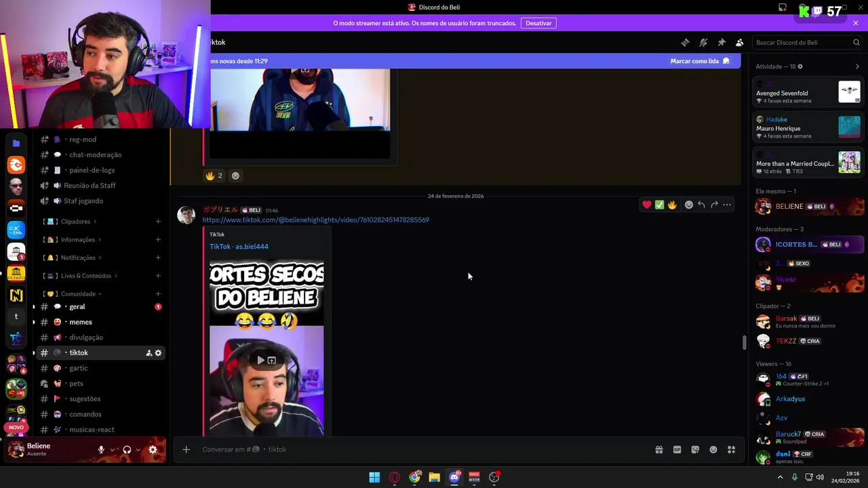Image resolution: width=868 pixels, height=488 pixels.
Task: React with the red heart emoji
Action: (x=647, y=205)
